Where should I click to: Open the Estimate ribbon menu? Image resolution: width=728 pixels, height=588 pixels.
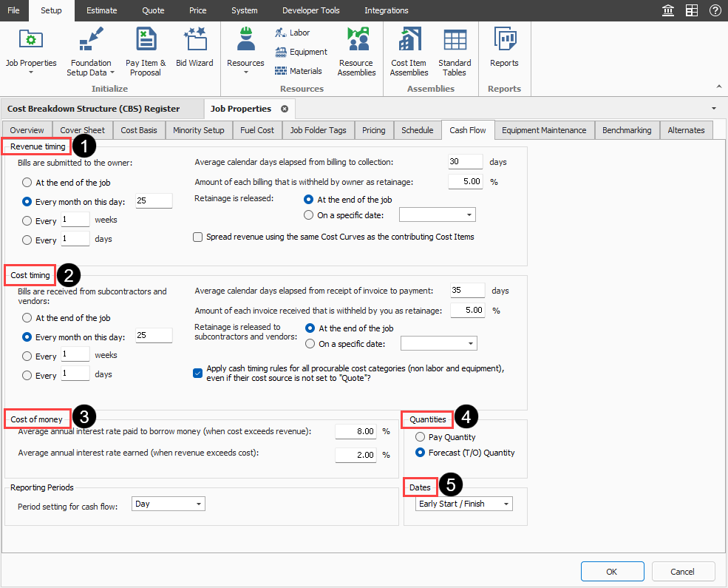101,10
